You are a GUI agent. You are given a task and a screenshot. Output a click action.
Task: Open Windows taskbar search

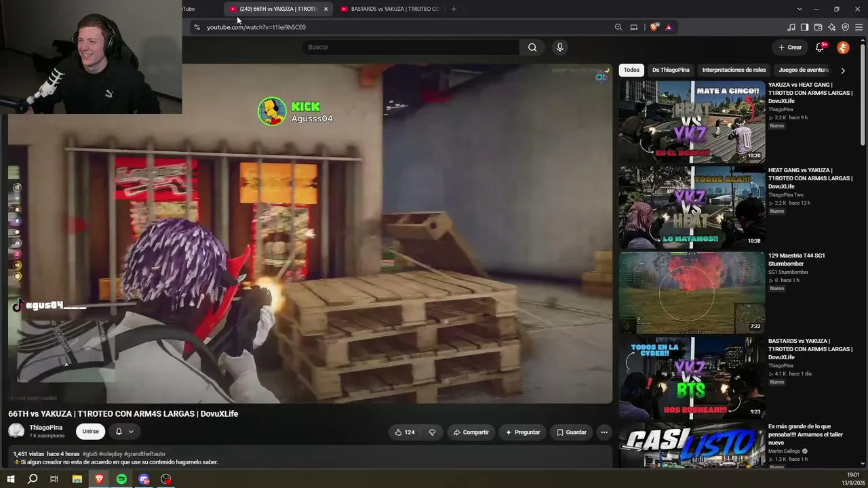(33, 479)
